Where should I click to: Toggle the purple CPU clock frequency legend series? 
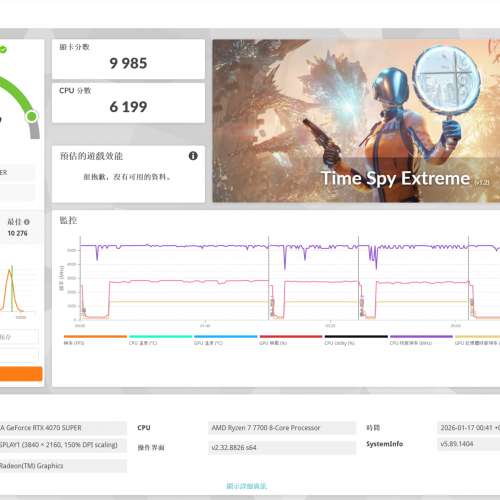tap(421, 340)
